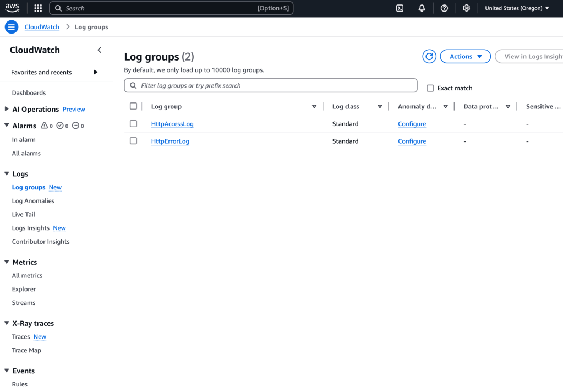The image size is (563, 392).
Task: Open the AWS services grid menu
Action: (38, 8)
